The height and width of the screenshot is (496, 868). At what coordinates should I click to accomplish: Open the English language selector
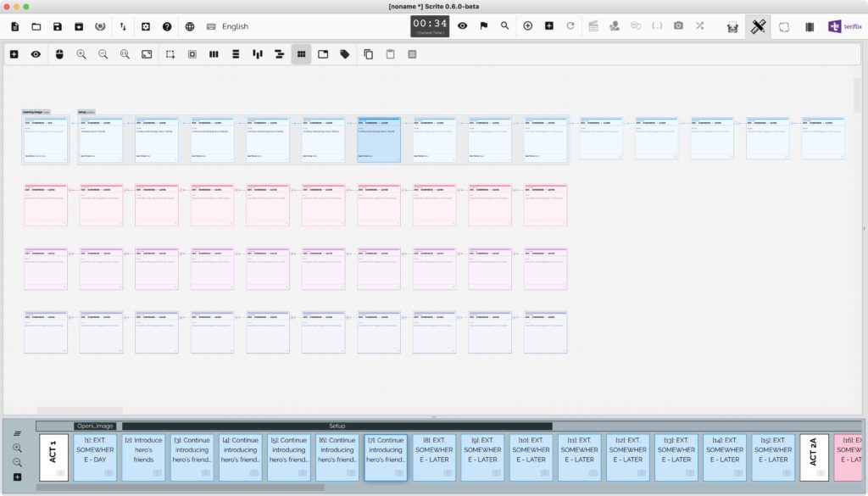235,26
